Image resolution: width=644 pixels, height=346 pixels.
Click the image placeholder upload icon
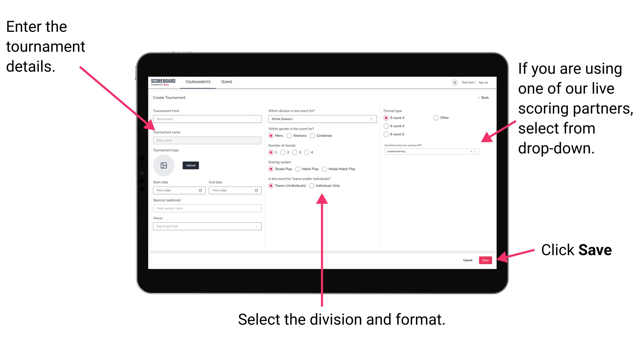pyautogui.click(x=163, y=165)
